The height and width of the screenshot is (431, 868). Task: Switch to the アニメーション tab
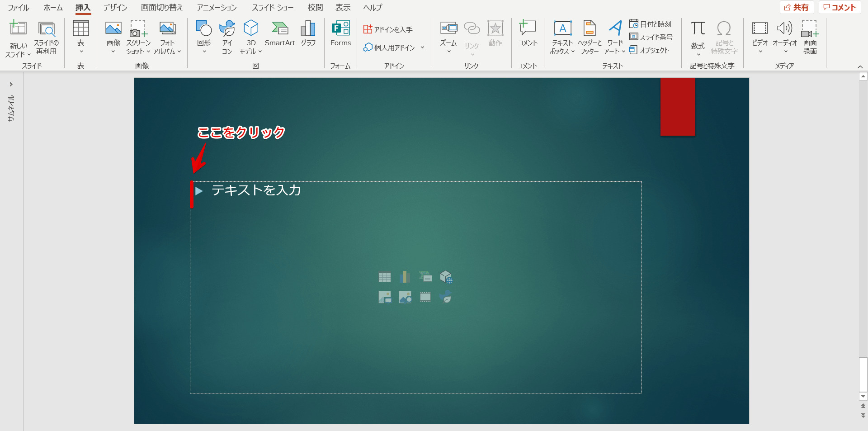(217, 8)
